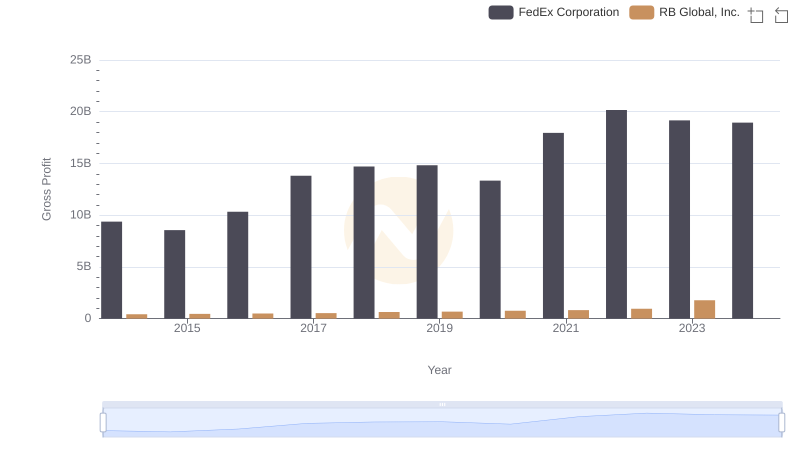This screenshot has height=461, width=800.
Task: Click the RB Global bar for 2021
Action: pos(579,314)
